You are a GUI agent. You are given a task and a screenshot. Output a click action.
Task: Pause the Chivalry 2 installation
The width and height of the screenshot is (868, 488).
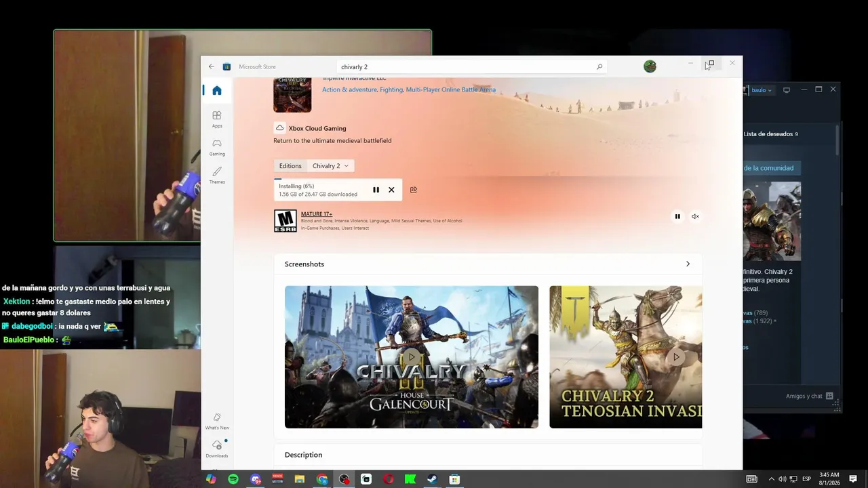click(376, 190)
